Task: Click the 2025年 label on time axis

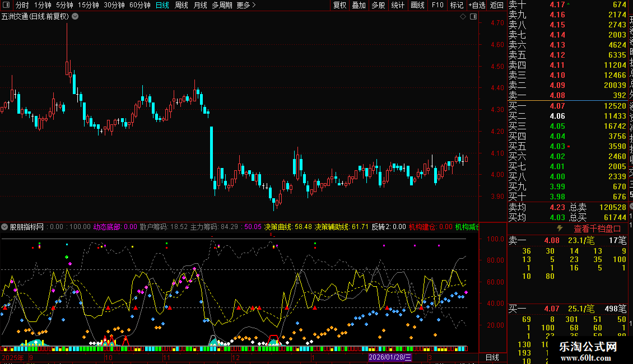Action: (x=13, y=357)
